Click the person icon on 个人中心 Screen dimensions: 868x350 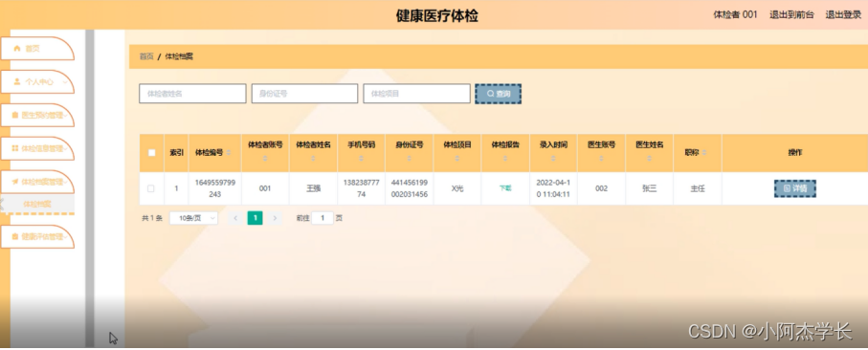(16, 82)
